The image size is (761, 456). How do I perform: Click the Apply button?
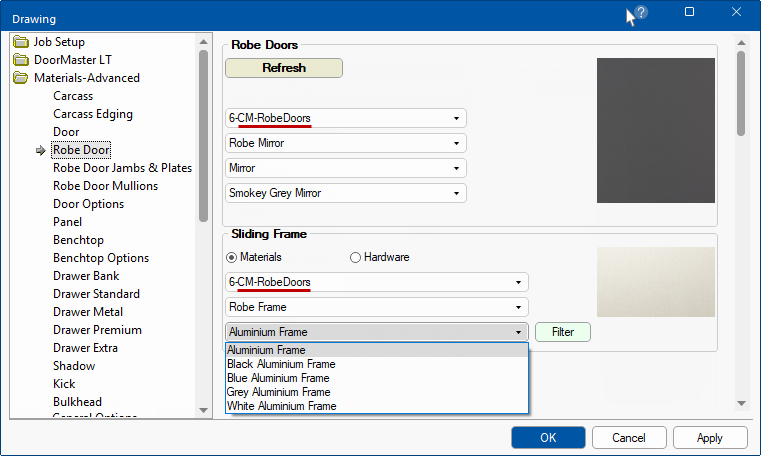tap(710, 438)
